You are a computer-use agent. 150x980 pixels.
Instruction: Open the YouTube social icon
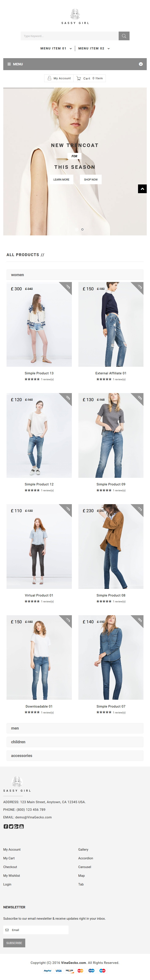(22, 826)
